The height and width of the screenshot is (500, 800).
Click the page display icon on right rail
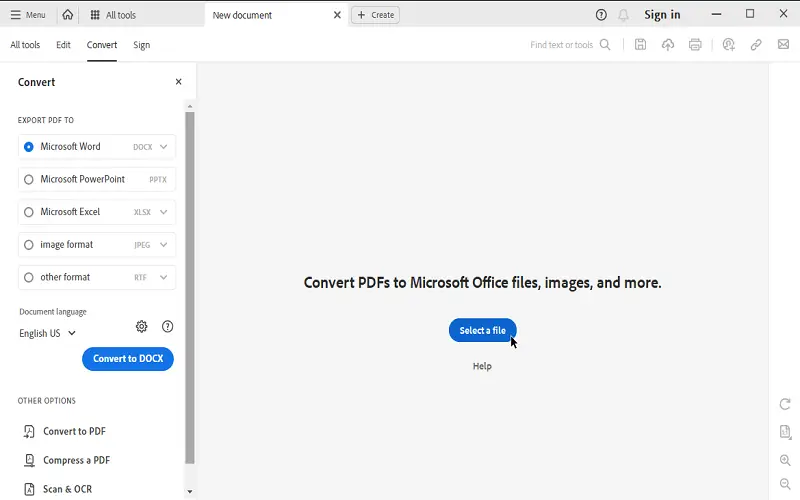pos(785,432)
